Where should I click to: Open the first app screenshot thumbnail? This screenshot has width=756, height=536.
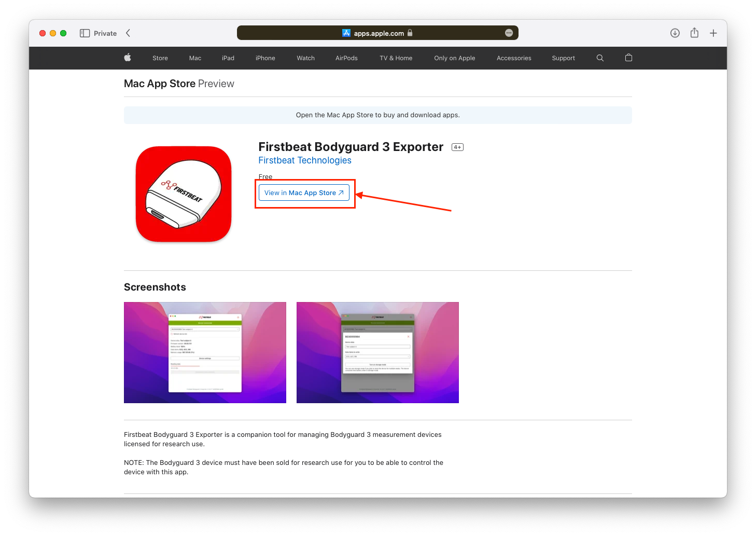205,352
